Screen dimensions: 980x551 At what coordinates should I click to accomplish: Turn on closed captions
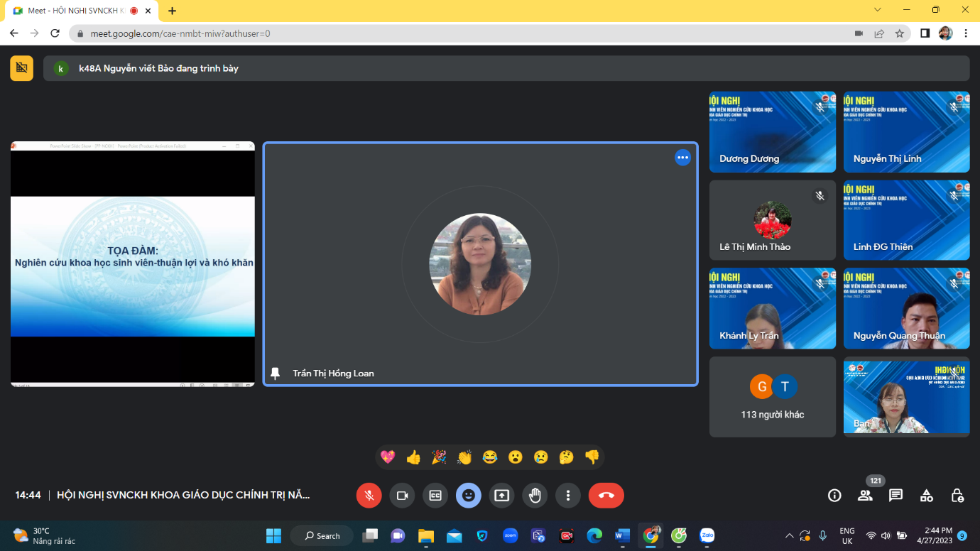[x=435, y=496]
